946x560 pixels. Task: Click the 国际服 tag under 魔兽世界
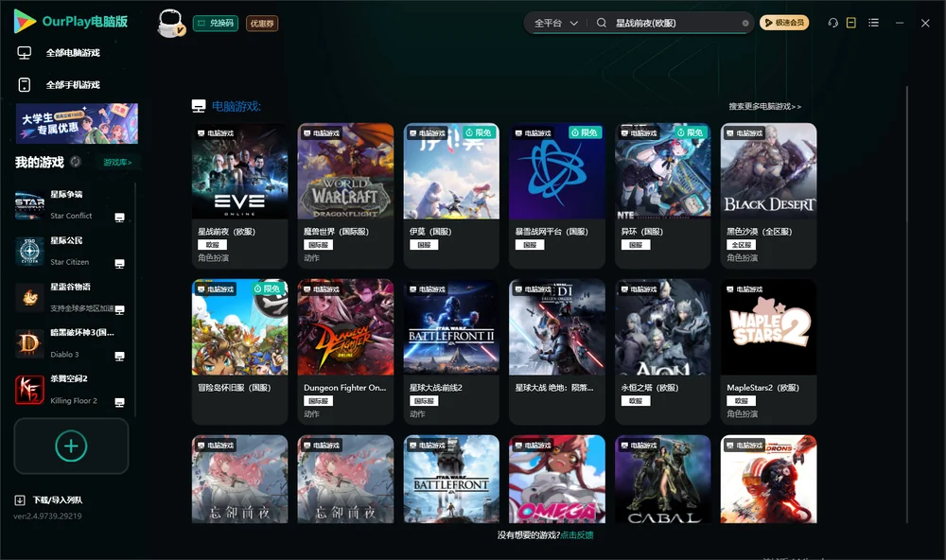[x=319, y=245]
